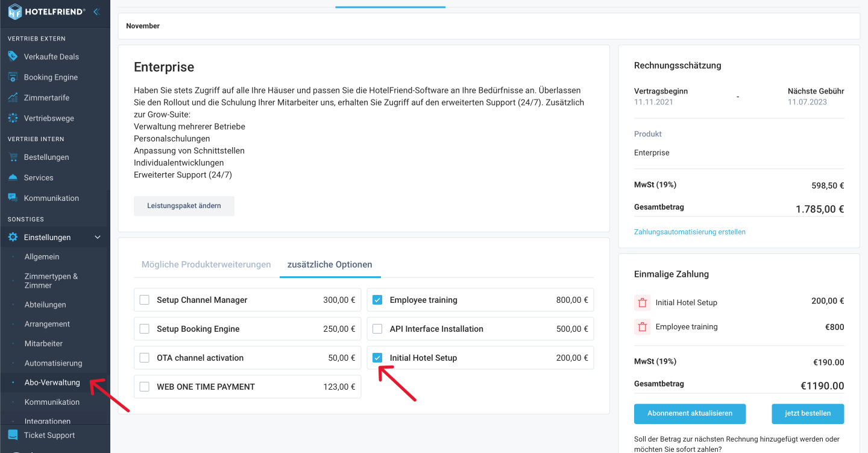Switch to Mögliche Produkterweiterungen tab

pos(206,264)
